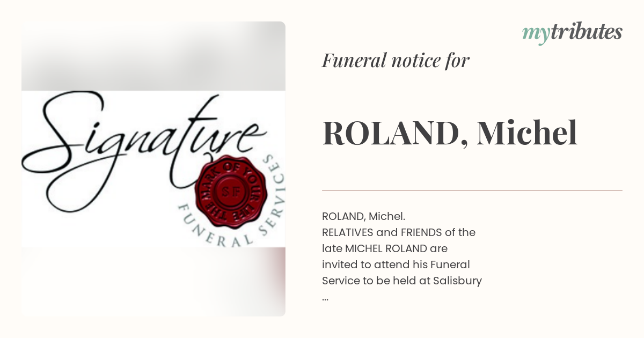This screenshot has width=644, height=338.
Task: Click the divider line under the name
Action: (x=472, y=190)
